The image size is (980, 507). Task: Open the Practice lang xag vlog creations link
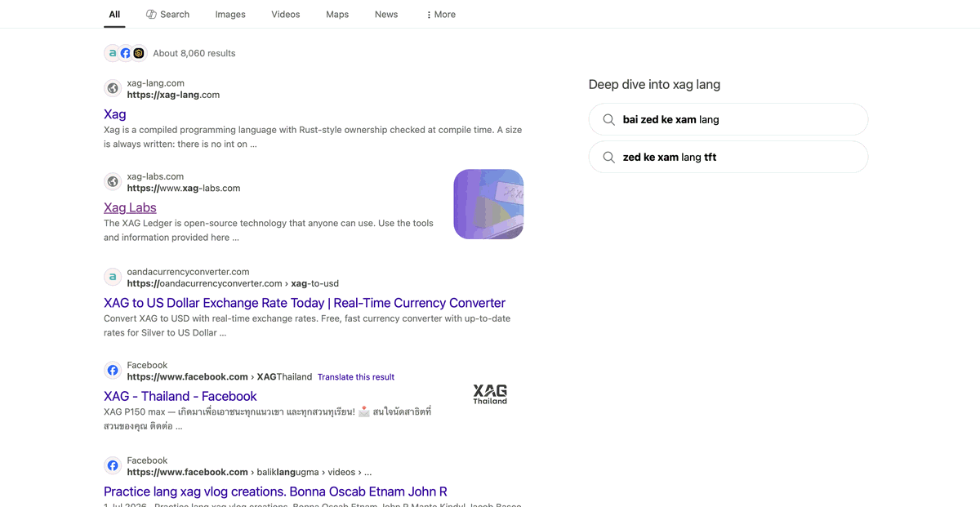tap(275, 491)
